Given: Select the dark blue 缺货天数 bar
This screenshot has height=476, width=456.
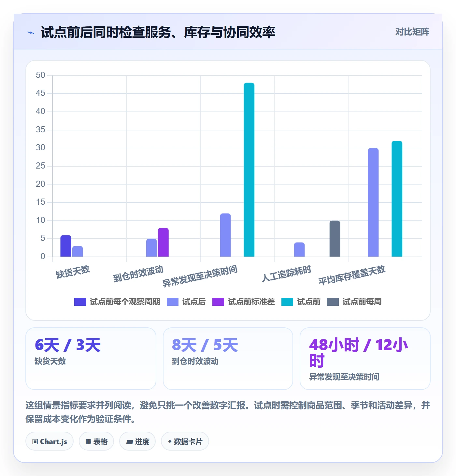Looking at the screenshot, I should pyautogui.click(x=66, y=246).
